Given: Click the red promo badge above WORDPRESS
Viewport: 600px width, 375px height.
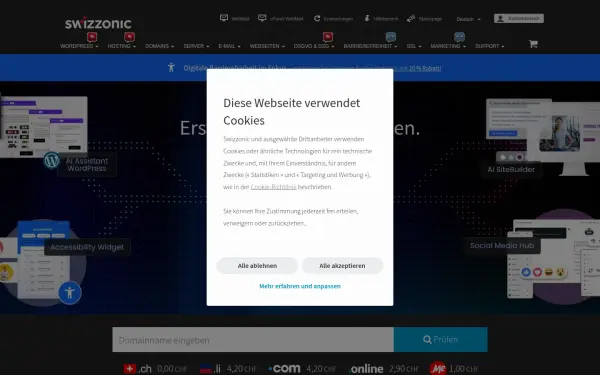Looking at the screenshot, I should 92,37.
